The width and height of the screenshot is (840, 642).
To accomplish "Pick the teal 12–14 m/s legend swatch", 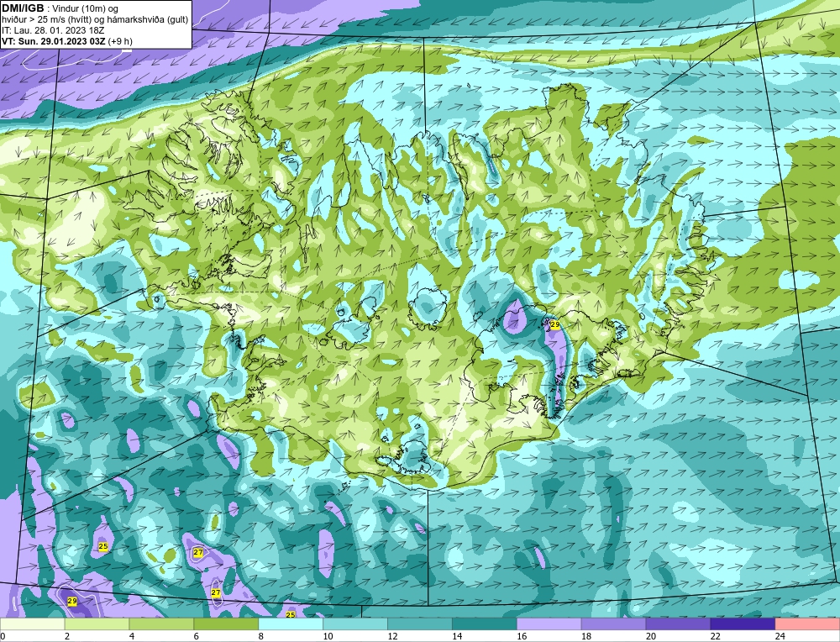I will click(x=420, y=624).
